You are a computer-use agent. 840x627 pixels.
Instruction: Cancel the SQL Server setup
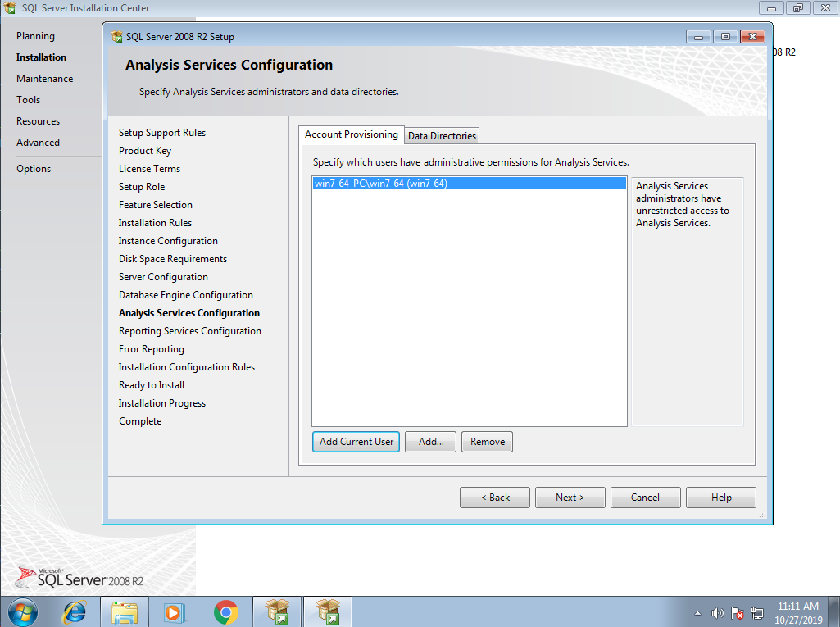click(x=646, y=498)
